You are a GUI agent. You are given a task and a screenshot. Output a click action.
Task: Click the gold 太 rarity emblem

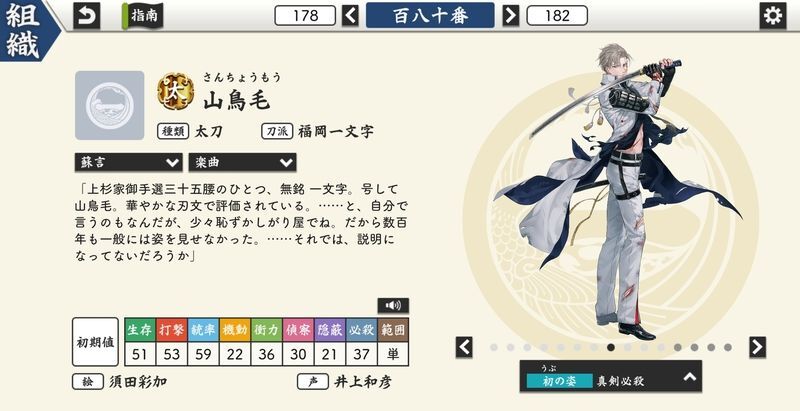click(176, 92)
